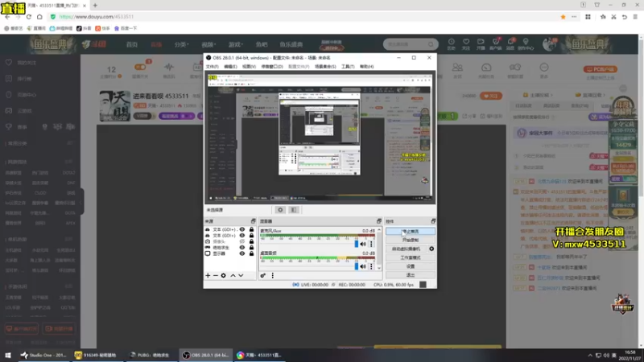Remove selected source with minus icon
This screenshot has width=644, height=362.
click(x=216, y=275)
